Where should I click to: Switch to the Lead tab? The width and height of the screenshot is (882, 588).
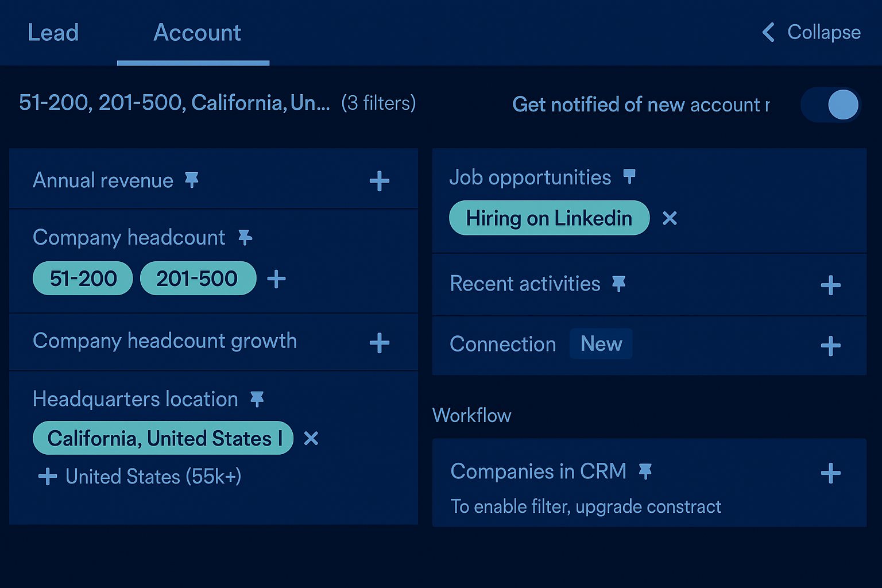(x=53, y=33)
